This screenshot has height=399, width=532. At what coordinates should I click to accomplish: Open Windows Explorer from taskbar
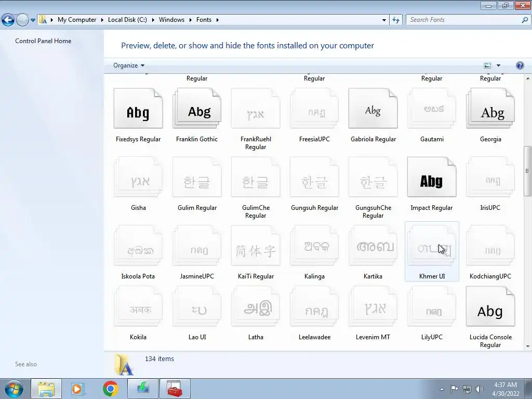click(x=46, y=389)
